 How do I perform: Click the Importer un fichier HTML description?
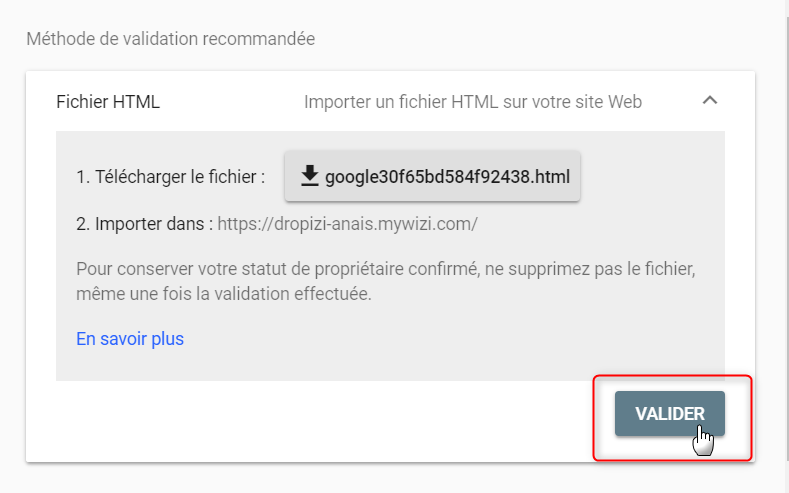[x=473, y=102]
